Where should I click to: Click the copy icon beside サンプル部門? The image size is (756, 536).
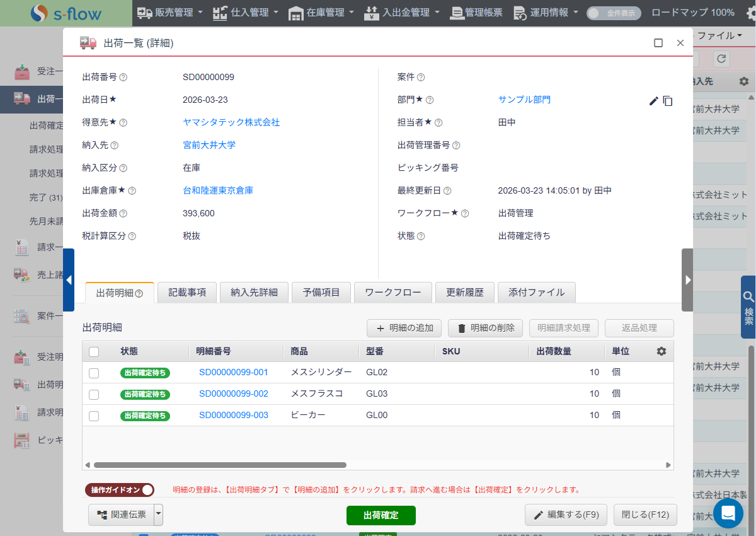click(x=668, y=101)
